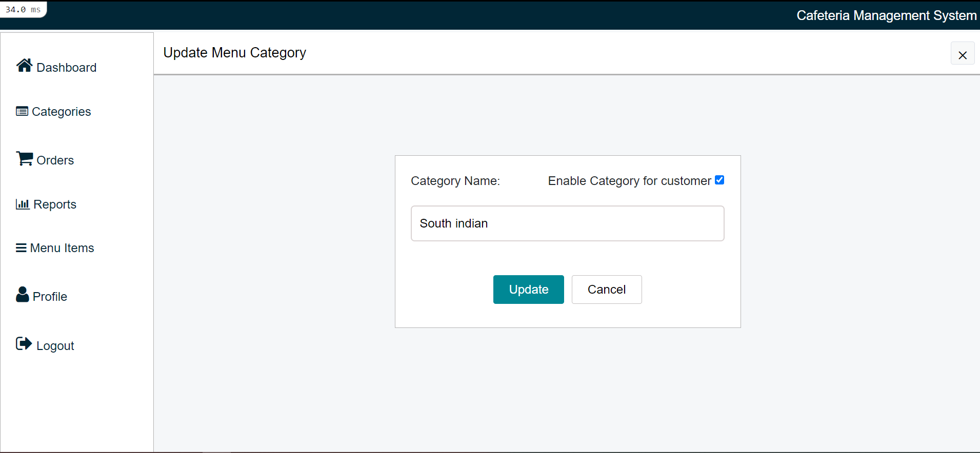Log out of the system
The height and width of the screenshot is (453, 980).
coord(54,345)
